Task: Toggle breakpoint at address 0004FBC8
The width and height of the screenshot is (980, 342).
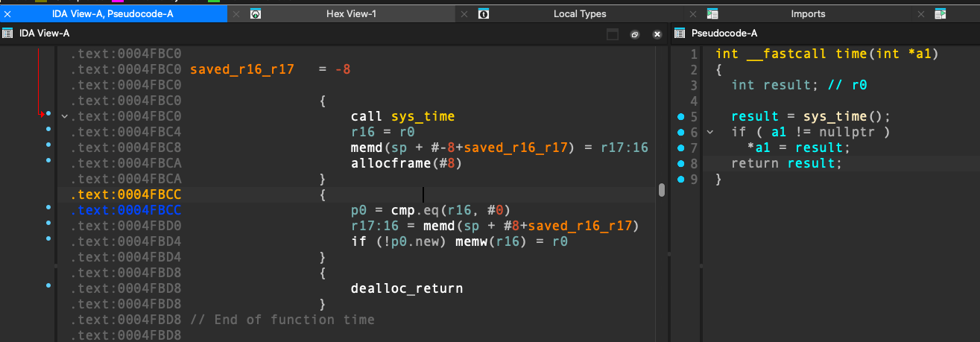Action: 48,145
